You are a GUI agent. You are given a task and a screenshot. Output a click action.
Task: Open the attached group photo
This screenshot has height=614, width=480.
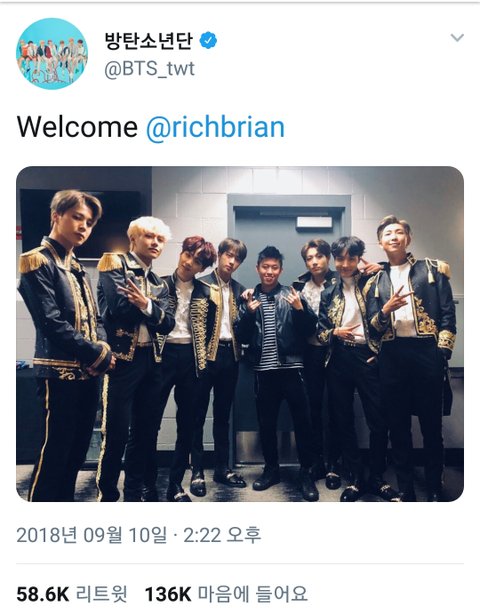point(240,334)
